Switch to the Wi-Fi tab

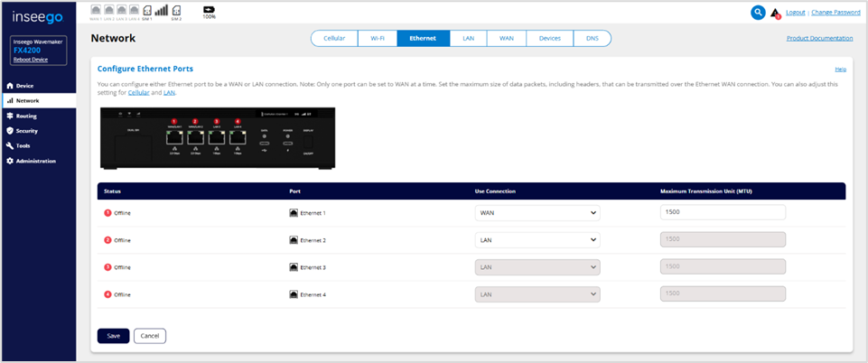tap(376, 39)
